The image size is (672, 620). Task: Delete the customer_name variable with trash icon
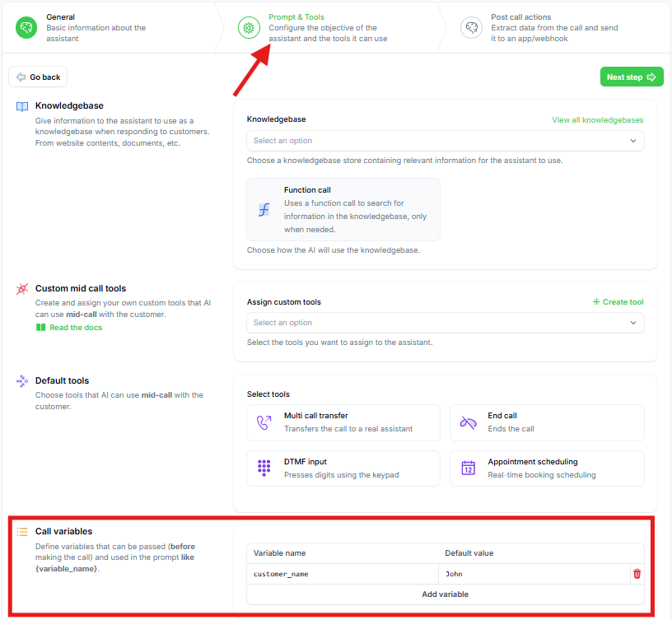pyautogui.click(x=637, y=574)
